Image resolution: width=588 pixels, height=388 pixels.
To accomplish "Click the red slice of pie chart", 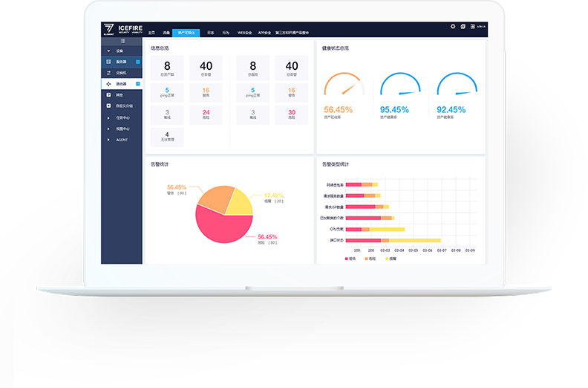I will click(x=215, y=223).
